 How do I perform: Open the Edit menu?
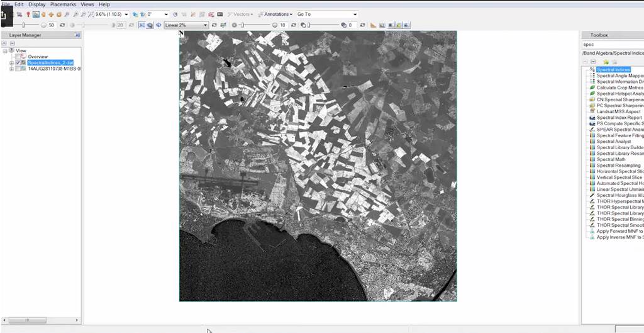pyautogui.click(x=19, y=4)
